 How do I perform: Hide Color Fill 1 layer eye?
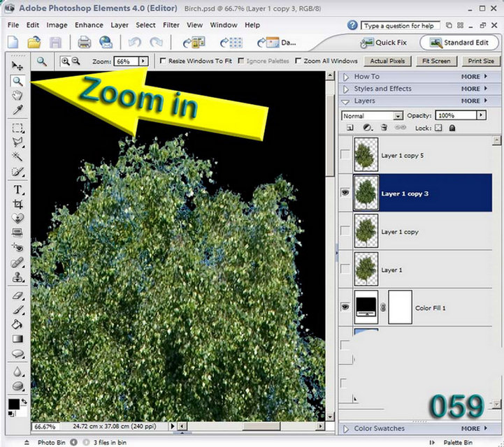[345, 307]
